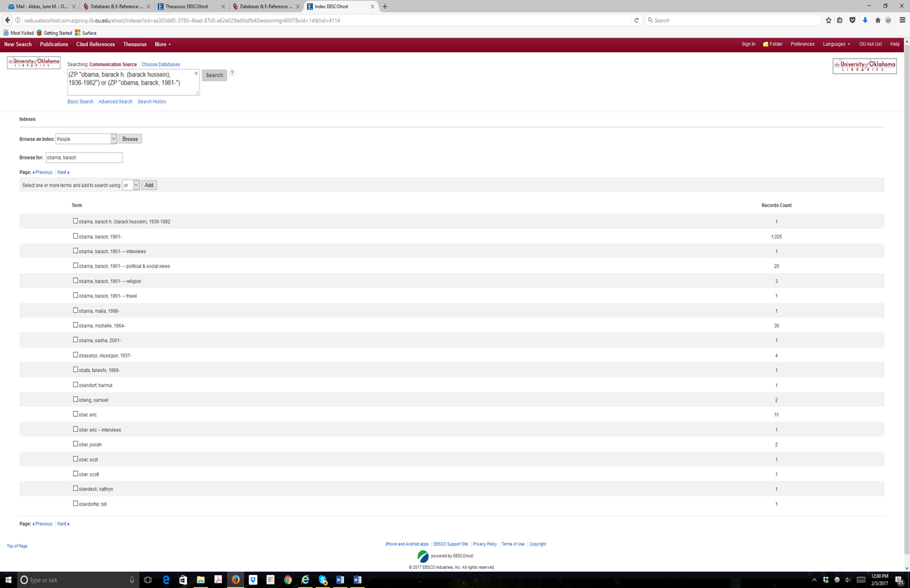The image size is (910, 588).
Task: Open the Browse an Index dropdown
Action: (x=86, y=139)
